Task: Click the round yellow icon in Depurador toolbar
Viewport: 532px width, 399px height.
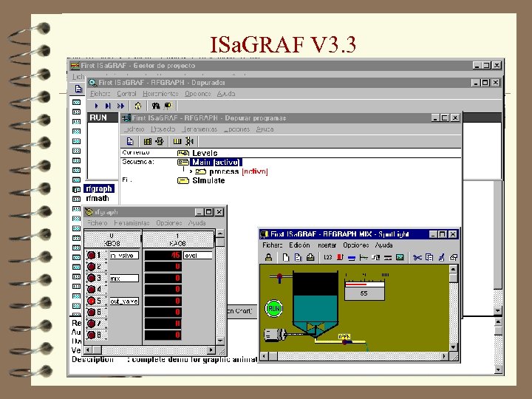Action: 137,106
